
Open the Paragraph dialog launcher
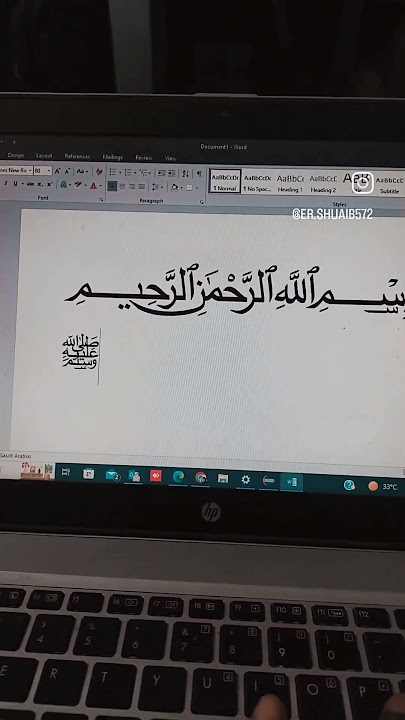pyautogui.click(x=201, y=202)
